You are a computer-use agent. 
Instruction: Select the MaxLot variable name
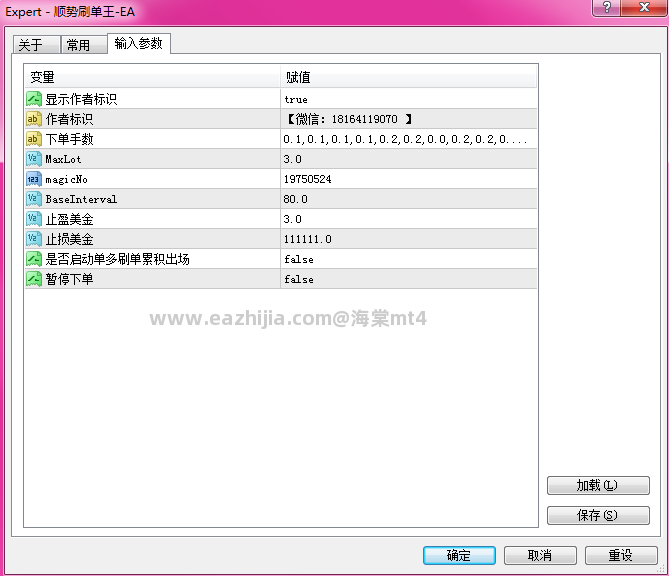click(63, 159)
